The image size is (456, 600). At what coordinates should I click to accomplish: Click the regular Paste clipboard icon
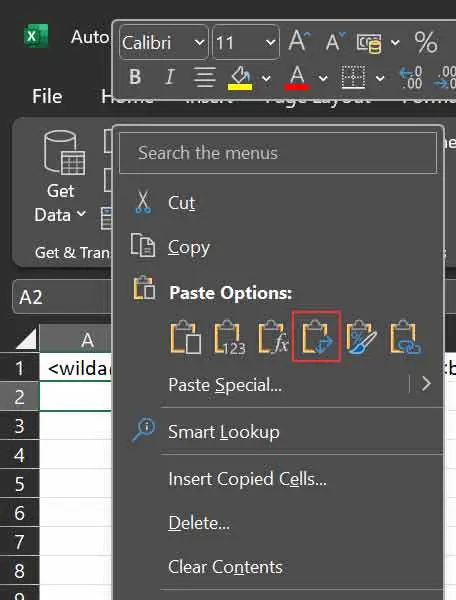point(185,337)
